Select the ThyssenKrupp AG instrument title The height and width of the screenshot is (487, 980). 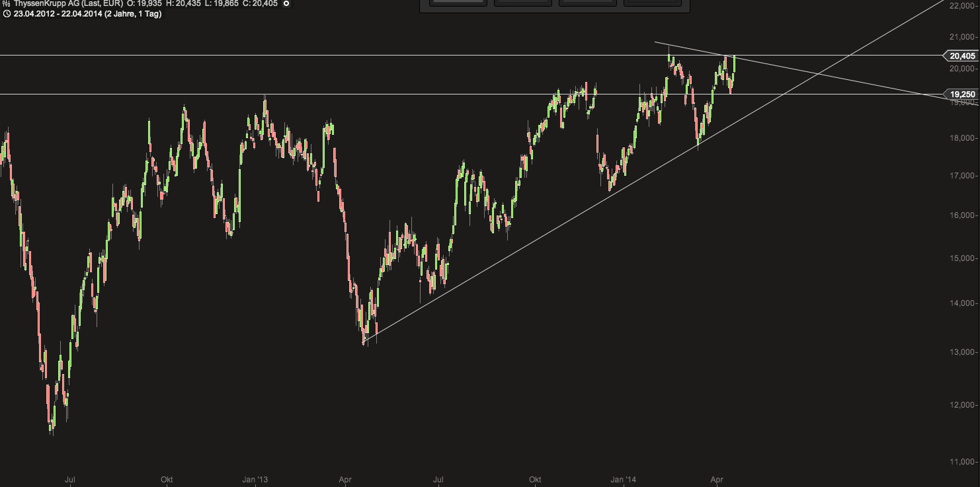pyautogui.click(x=68, y=3)
